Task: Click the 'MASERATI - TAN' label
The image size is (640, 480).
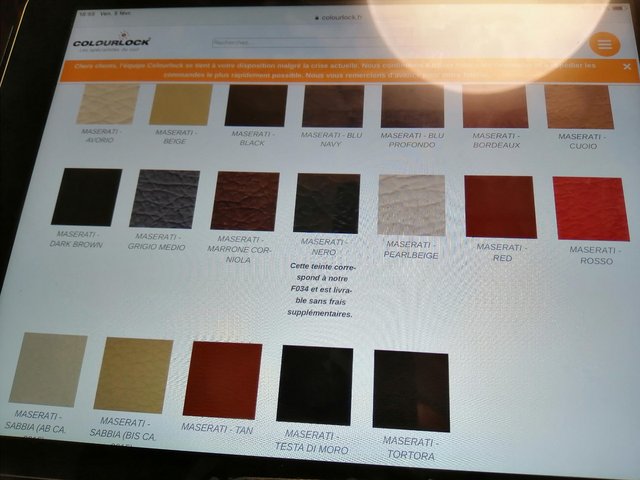Action: click(217, 429)
